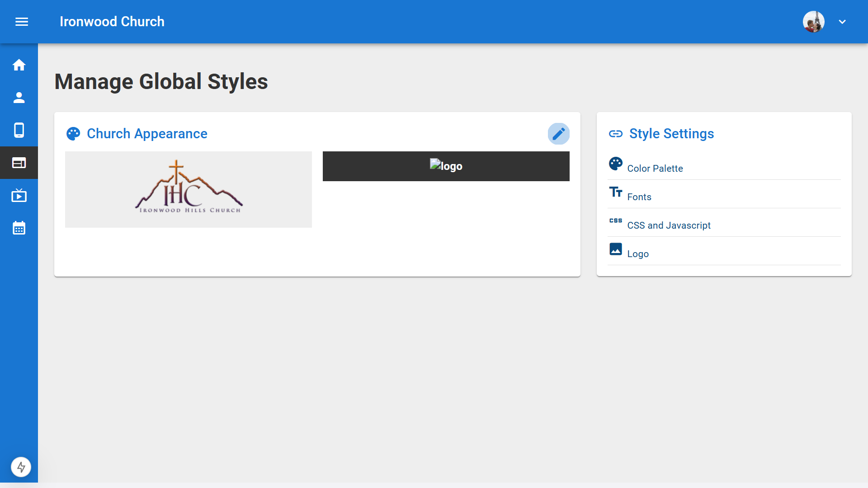This screenshot has width=868, height=488.
Task: Open the Calendar sidebar icon
Action: [x=19, y=228]
